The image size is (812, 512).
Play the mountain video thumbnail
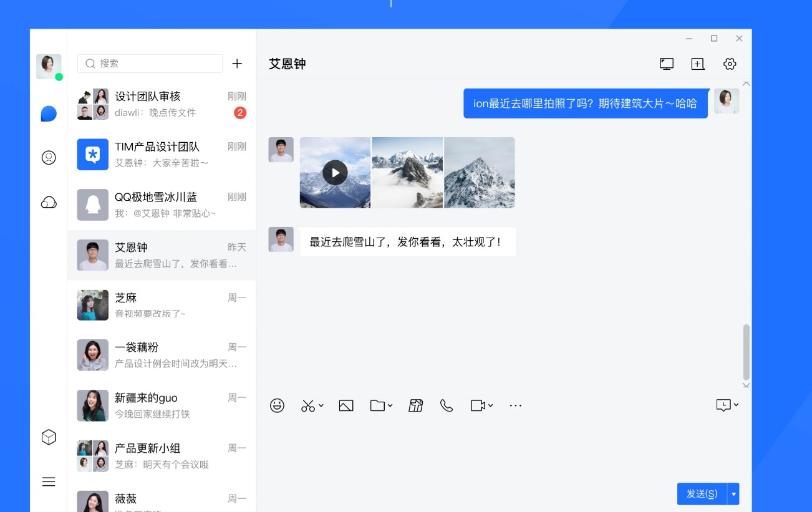click(336, 173)
